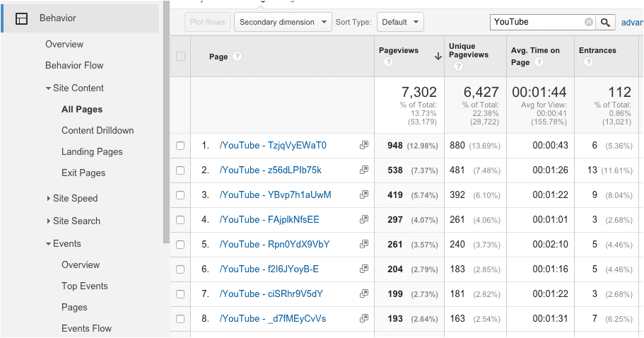Check the row for FAjplkNfsEE
This screenshot has height=338, width=644.
(x=180, y=220)
